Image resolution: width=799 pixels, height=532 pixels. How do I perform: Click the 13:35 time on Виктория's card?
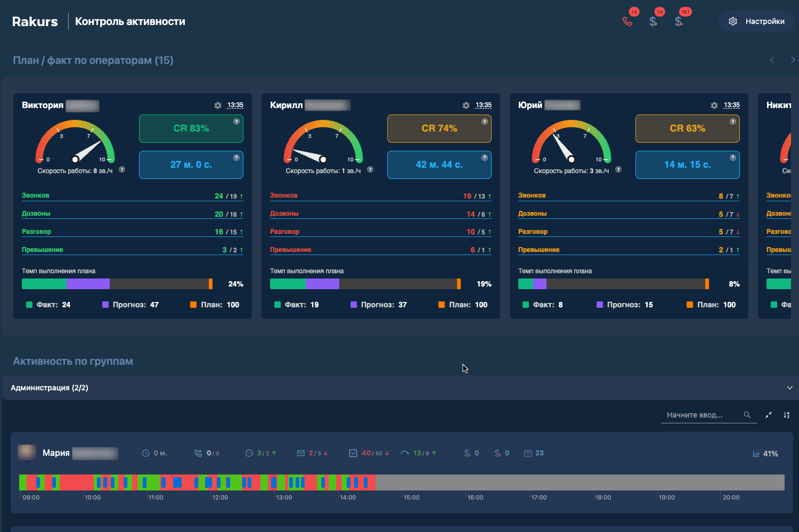pos(235,105)
